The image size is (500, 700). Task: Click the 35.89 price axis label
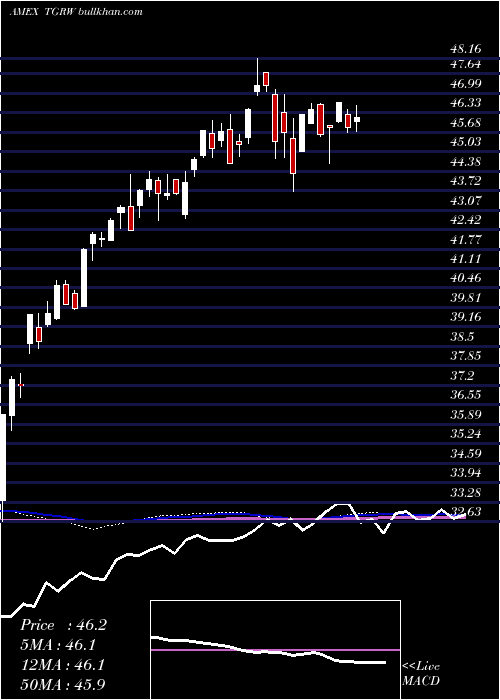coord(465,415)
